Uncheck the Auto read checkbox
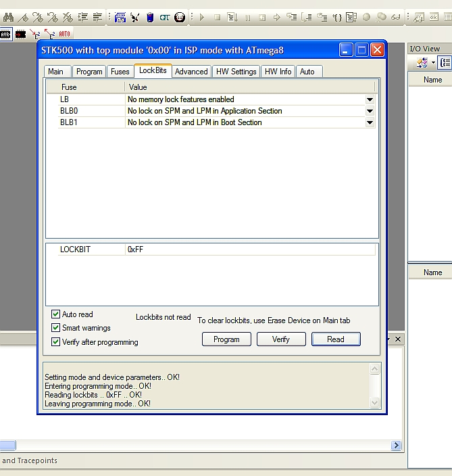This screenshot has height=476, width=452. click(x=55, y=314)
